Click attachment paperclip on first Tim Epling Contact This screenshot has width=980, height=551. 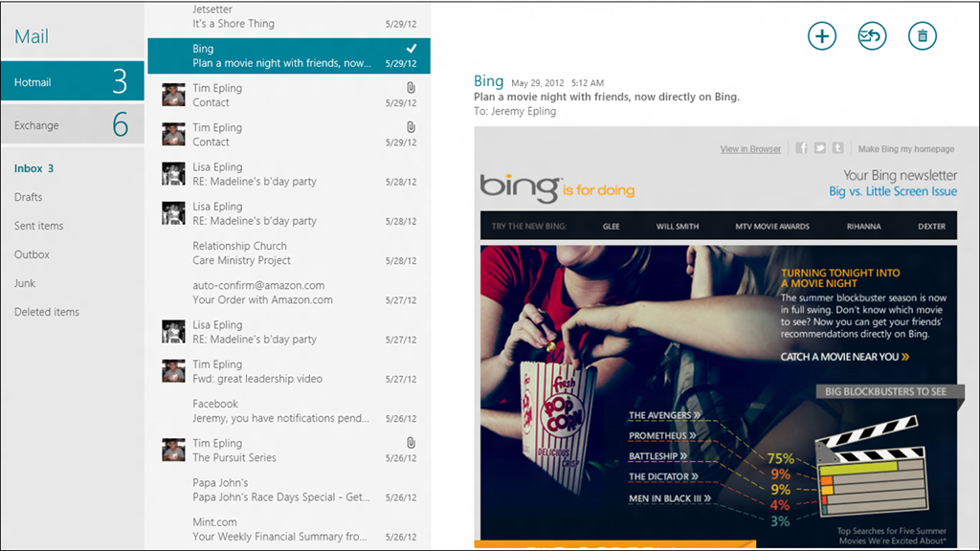point(411,87)
